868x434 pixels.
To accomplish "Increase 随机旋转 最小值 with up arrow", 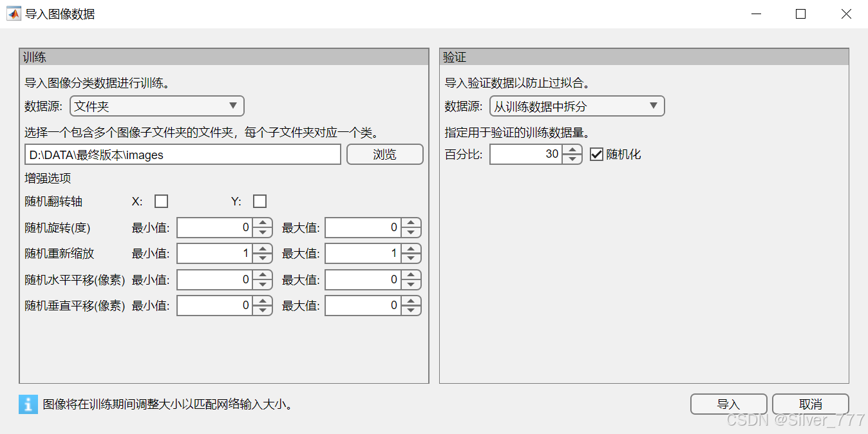I will click(x=262, y=223).
